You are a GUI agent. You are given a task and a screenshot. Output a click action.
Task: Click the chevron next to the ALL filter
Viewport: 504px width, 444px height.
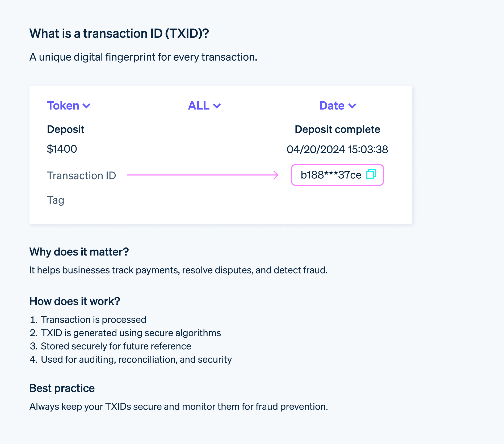pyautogui.click(x=217, y=106)
